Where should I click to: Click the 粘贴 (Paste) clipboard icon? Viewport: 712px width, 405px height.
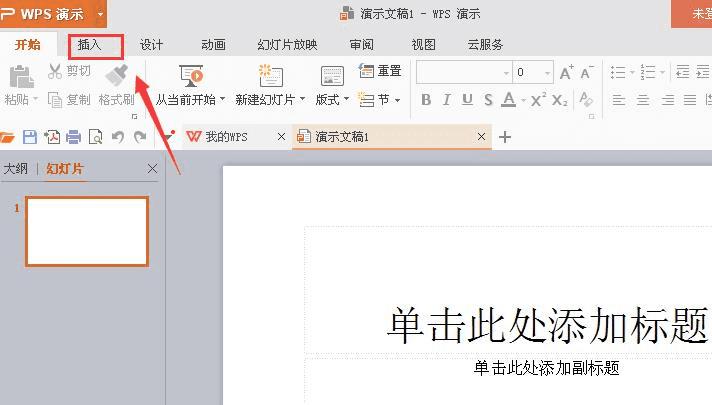(x=21, y=76)
